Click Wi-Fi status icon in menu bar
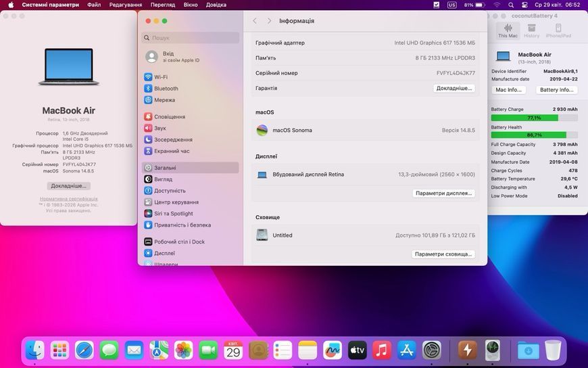 (x=497, y=5)
